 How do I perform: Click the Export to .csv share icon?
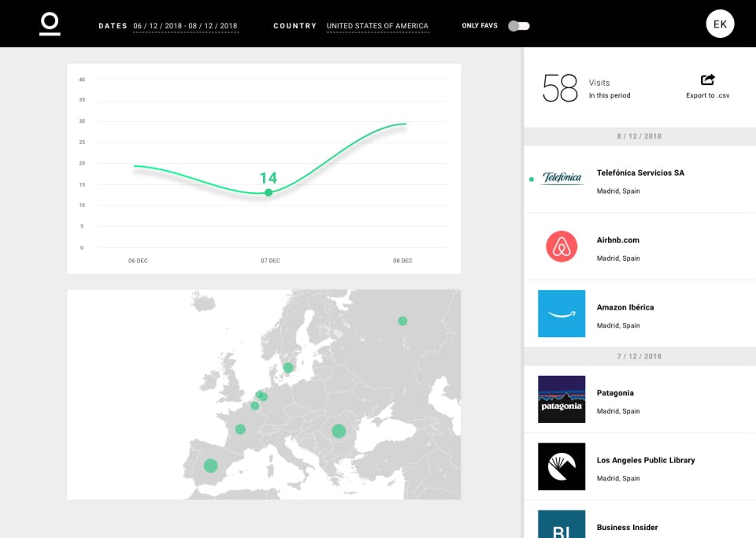[707, 80]
